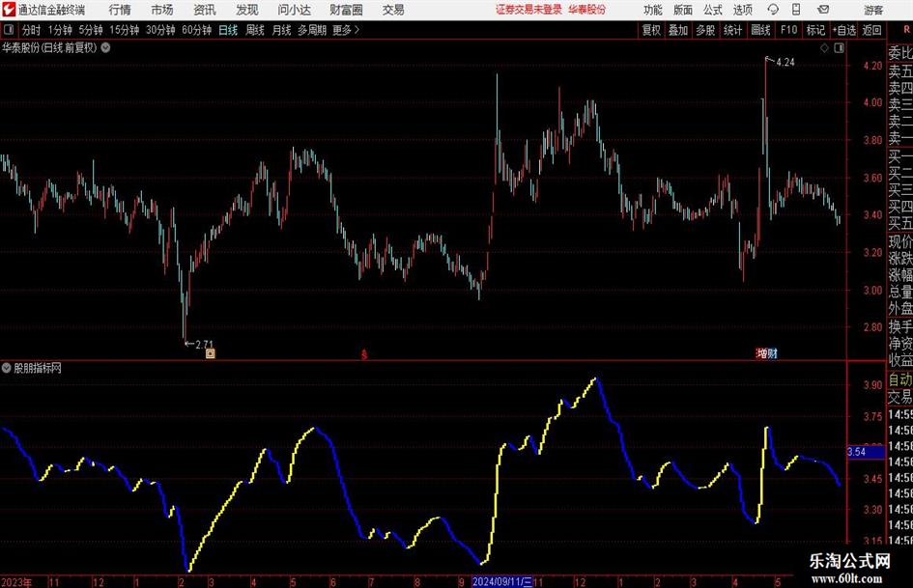The image size is (913, 588).
Task: Click 证券交易未登录 login status link
Action: [528, 10]
